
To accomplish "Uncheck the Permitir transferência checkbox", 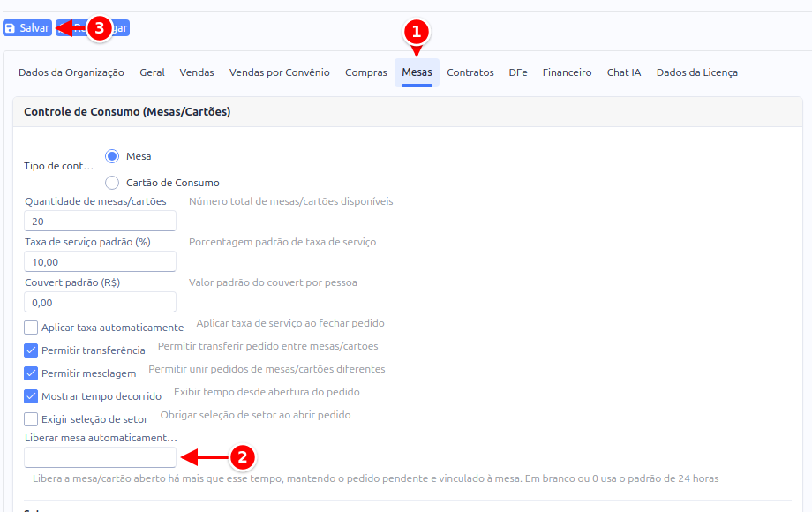I will coord(31,350).
